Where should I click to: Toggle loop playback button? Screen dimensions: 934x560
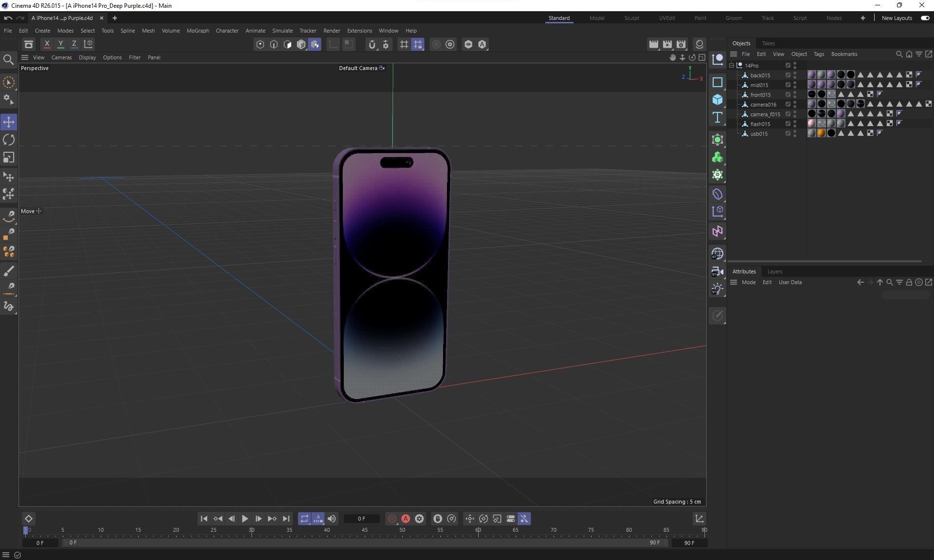(304, 519)
